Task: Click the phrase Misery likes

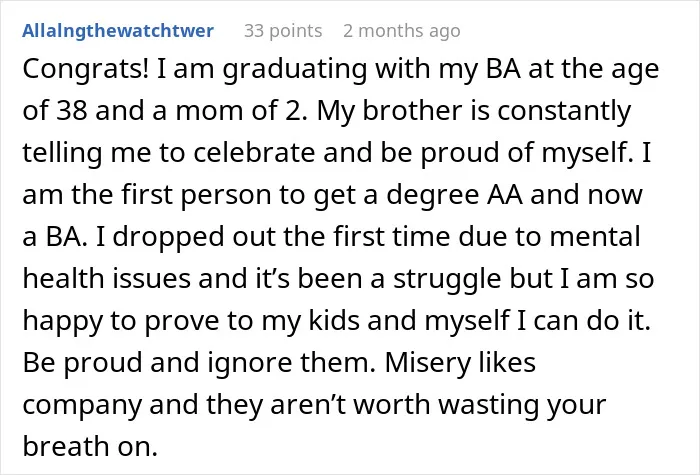Action: [x=460, y=363]
